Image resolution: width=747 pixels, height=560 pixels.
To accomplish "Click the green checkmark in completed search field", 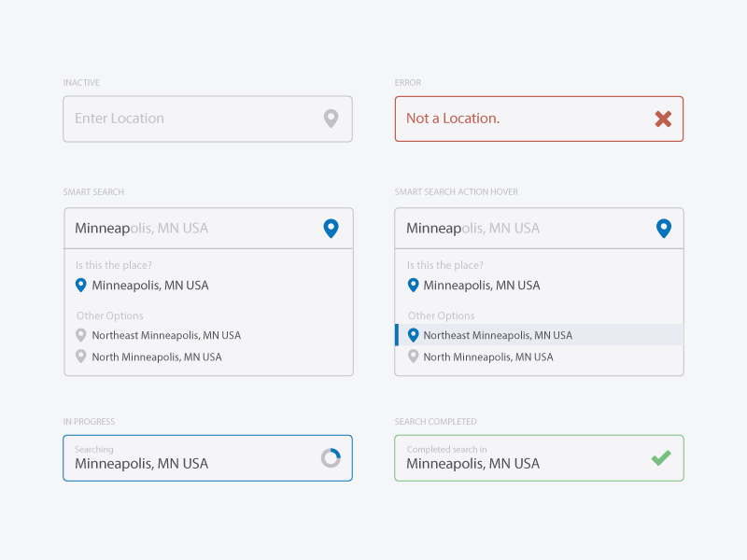I will (x=661, y=457).
